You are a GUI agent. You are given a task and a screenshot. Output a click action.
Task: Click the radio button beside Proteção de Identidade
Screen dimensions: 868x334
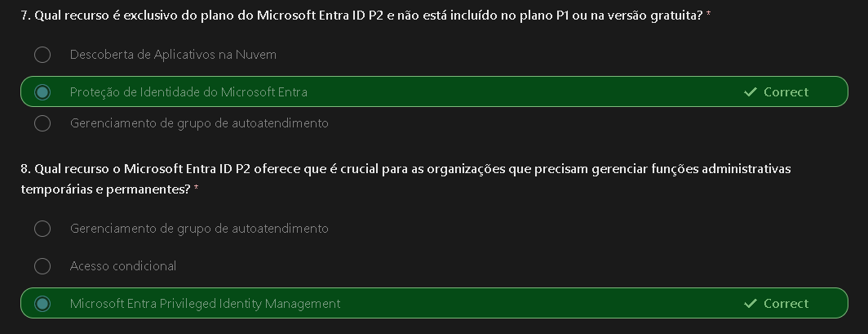[42, 92]
